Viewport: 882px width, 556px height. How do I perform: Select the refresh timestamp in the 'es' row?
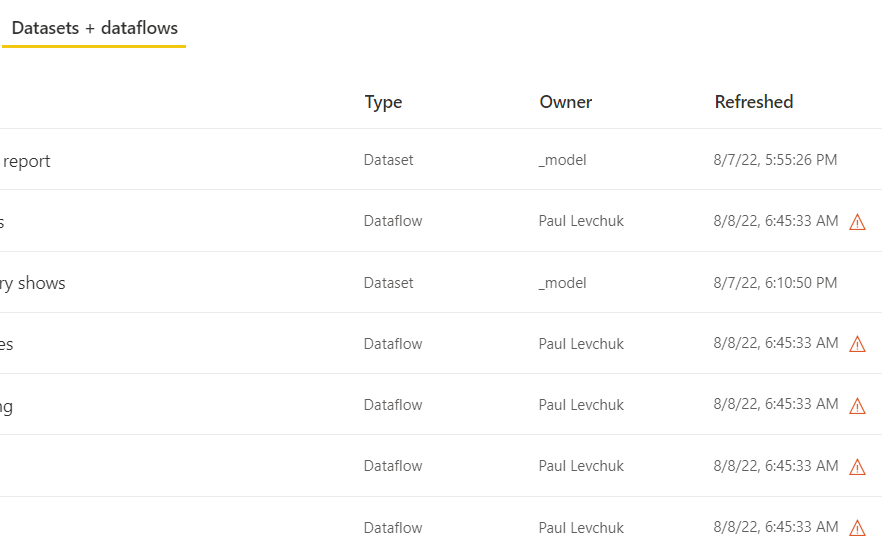776,343
